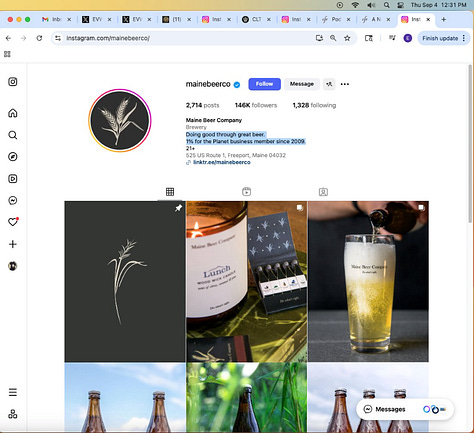Open Messenger icon in the left sidebar
This screenshot has width=474, height=433.
coord(13,200)
